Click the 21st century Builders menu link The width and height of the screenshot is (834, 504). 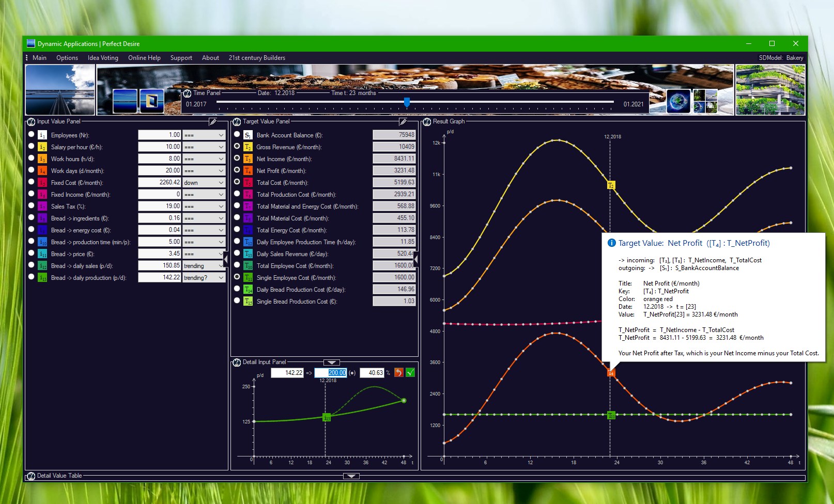[257, 58]
